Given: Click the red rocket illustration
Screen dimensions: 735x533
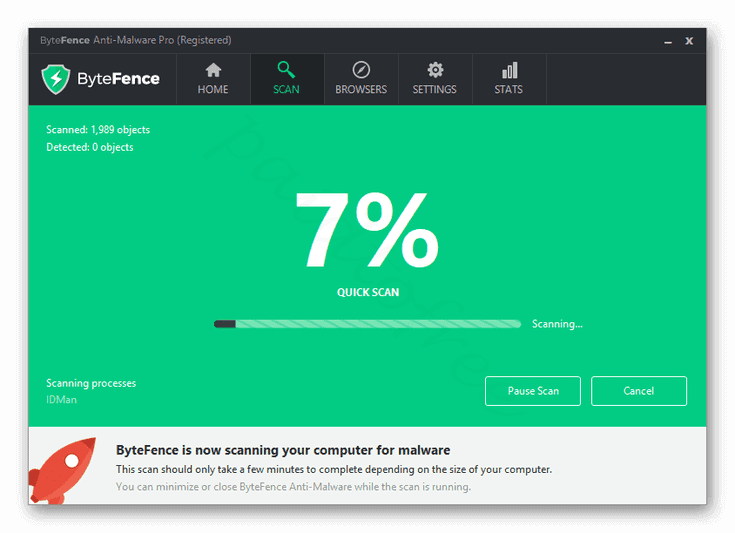Looking at the screenshot, I should click(62, 471).
